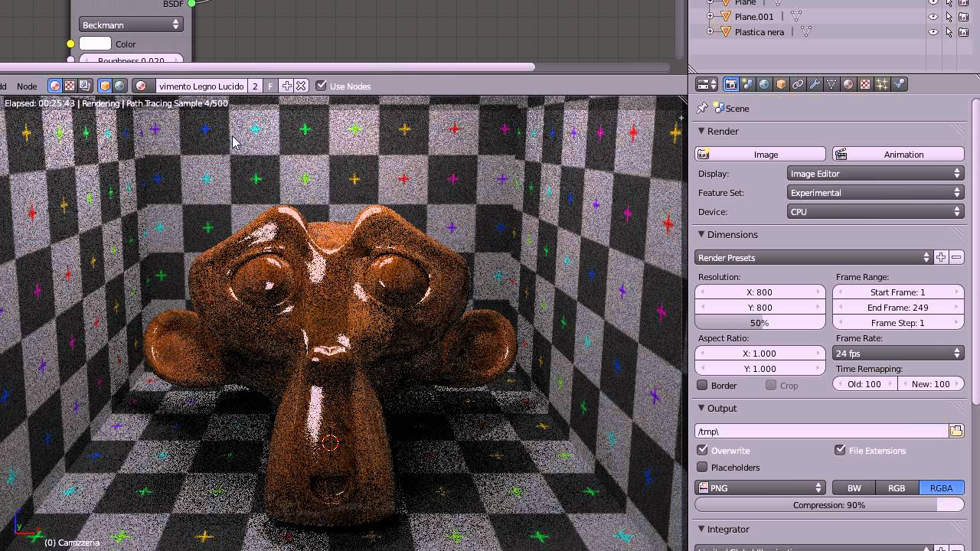980x551 pixels.
Task: Expand the Plastica nera tree item
Action: (x=710, y=32)
